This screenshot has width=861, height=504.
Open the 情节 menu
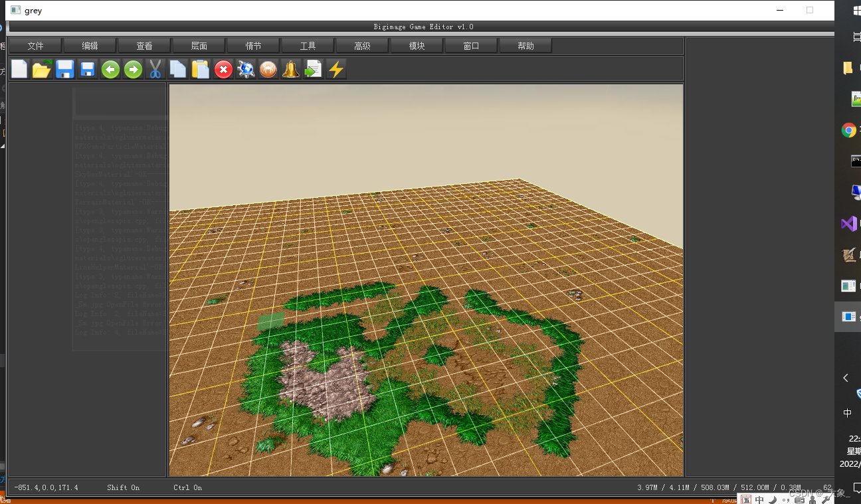click(x=253, y=46)
